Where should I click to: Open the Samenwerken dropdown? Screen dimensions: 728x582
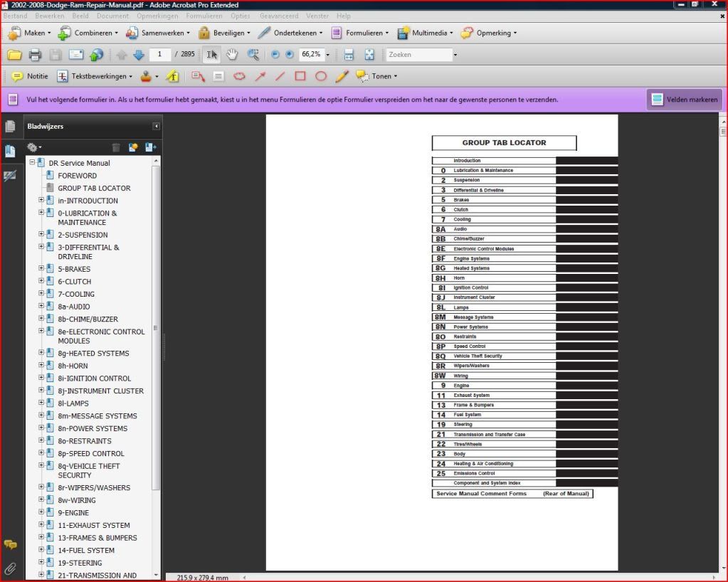pos(158,33)
